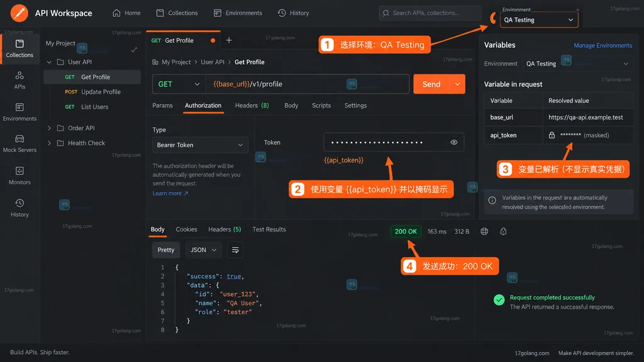Click the Search APIs, collections field

click(x=430, y=13)
